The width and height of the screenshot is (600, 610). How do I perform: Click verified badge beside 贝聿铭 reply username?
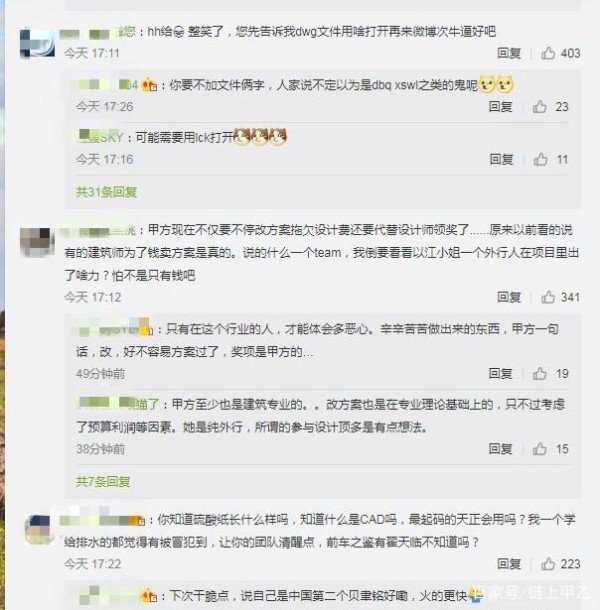[x=150, y=595]
